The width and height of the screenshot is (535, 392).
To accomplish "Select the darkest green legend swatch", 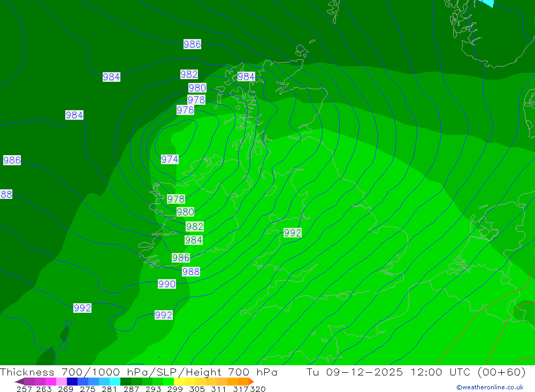I will pyautogui.click(x=126, y=381).
